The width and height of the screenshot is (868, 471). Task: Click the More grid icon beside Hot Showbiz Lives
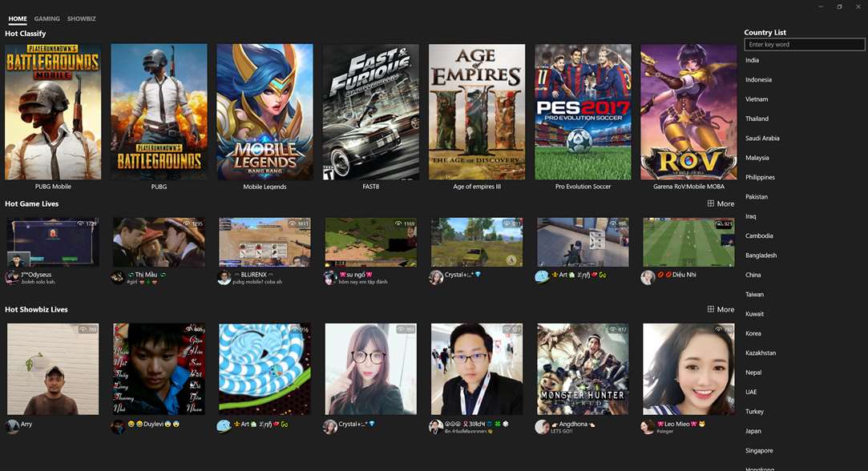pos(710,309)
